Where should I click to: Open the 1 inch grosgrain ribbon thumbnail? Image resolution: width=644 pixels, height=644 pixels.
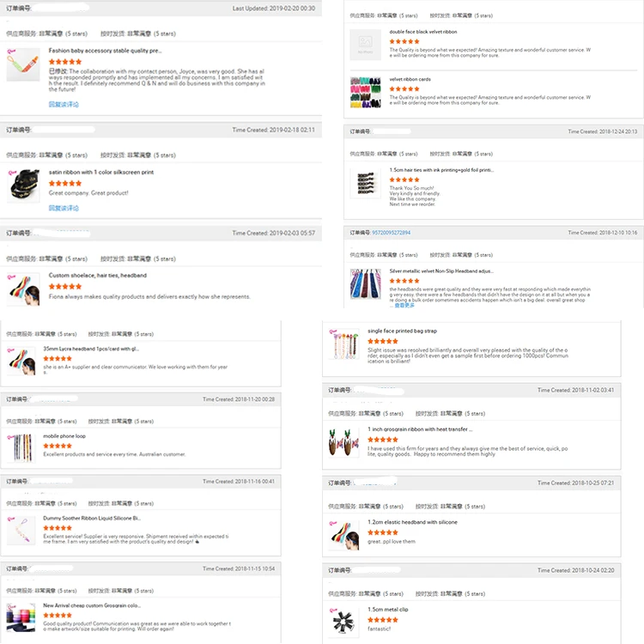[344, 442]
